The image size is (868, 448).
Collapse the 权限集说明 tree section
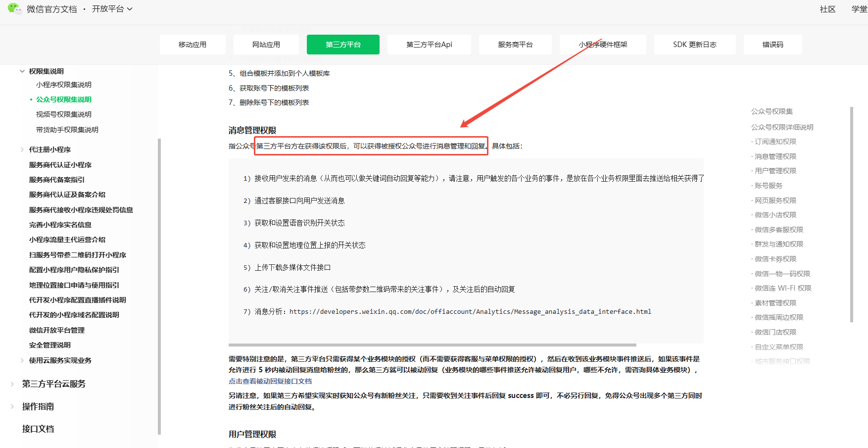[22, 71]
